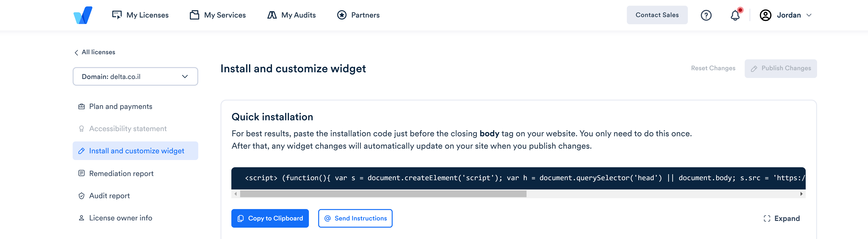Viewport: 868px width, 239px height.
Task: Click the Partners star badge icon
Action: pos(342,15)
